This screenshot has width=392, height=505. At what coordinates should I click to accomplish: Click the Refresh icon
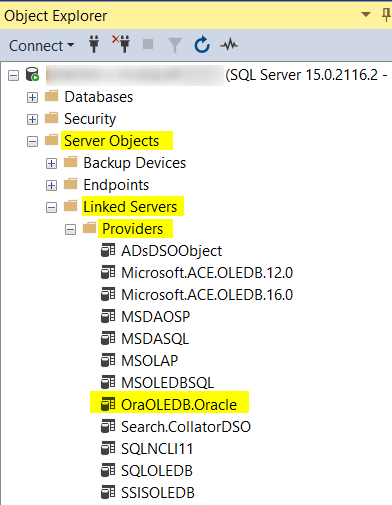(x=202, y=45)
